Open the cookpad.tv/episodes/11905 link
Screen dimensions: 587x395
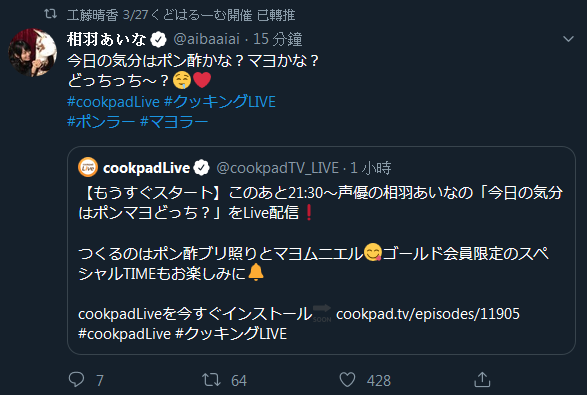[x=428, y=314]
